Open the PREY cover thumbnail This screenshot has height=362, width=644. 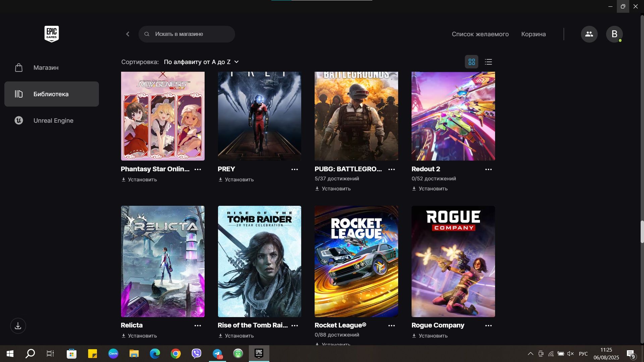[260, 116]
